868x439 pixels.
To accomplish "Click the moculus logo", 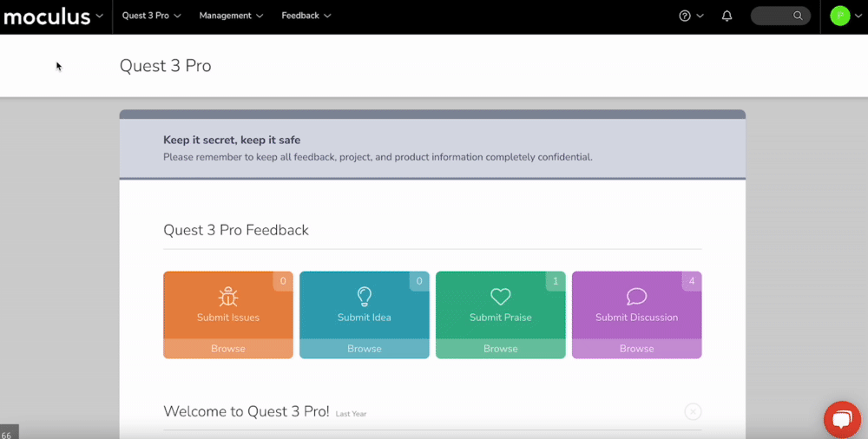I will point(47,16).
